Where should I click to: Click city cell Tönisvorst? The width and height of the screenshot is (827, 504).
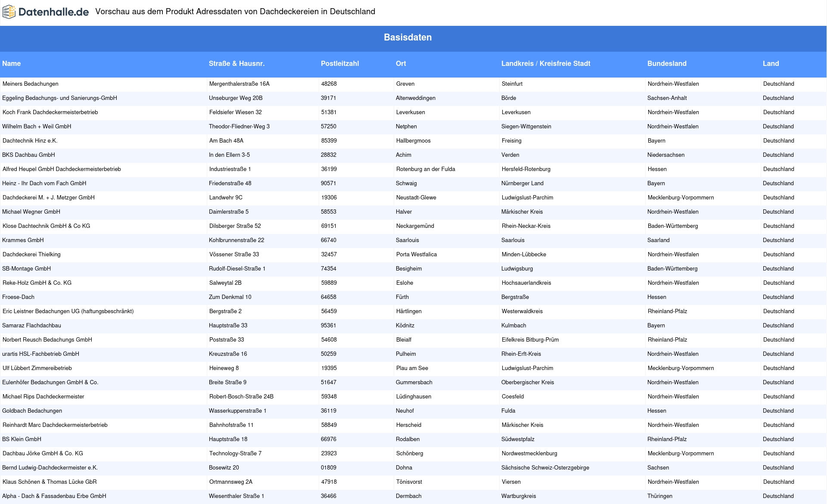409,482
